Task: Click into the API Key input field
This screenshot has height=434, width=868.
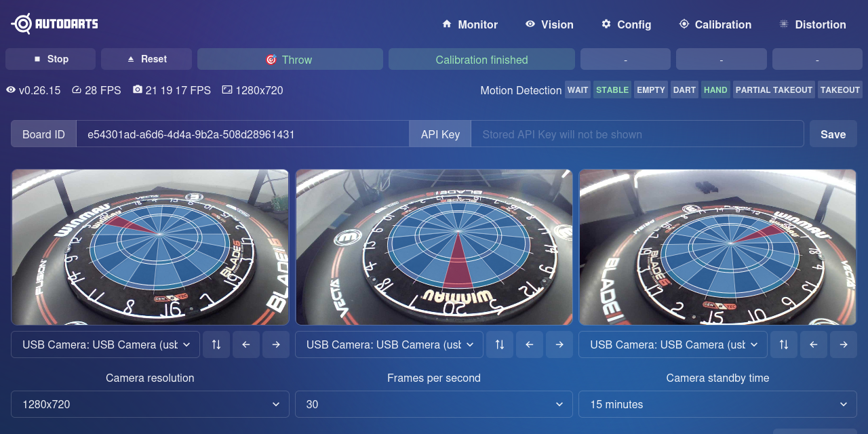Action: (637, 134)
